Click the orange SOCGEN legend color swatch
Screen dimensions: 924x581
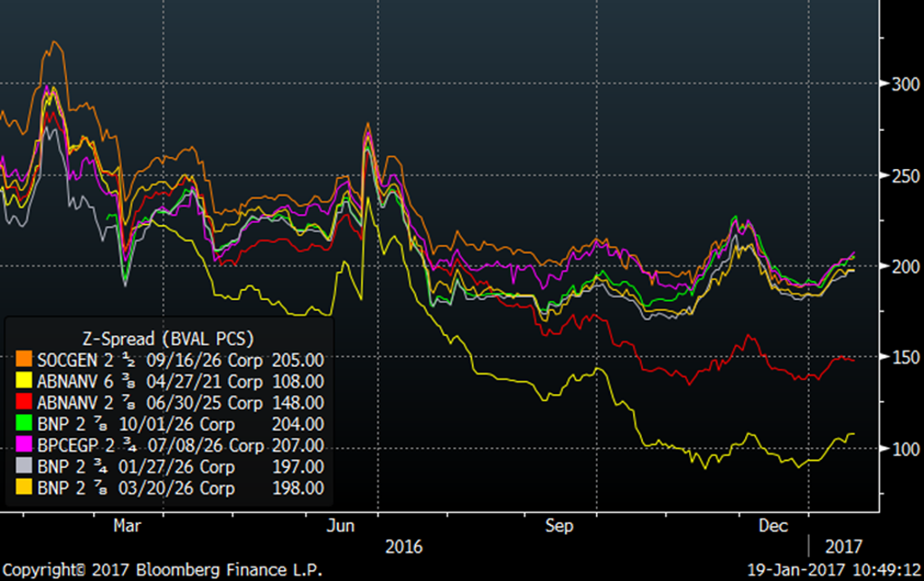(x=24, y=360)
